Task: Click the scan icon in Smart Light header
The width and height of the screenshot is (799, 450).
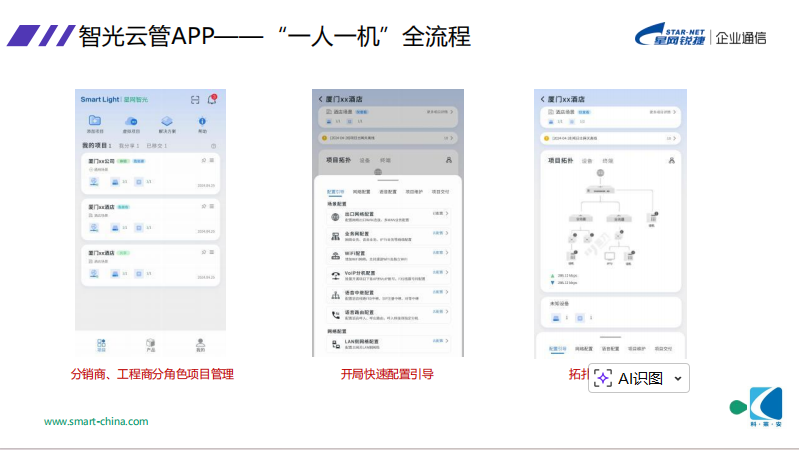Action: tap(195, 100)
